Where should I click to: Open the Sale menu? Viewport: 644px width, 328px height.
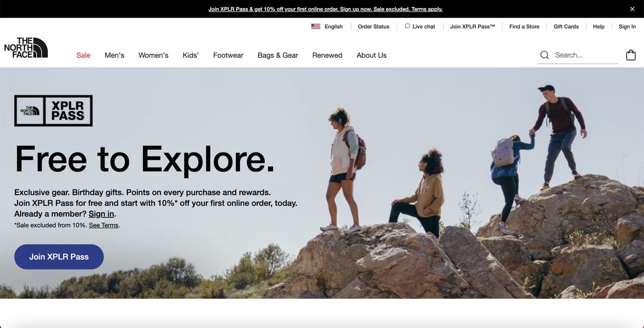[84, 55]
